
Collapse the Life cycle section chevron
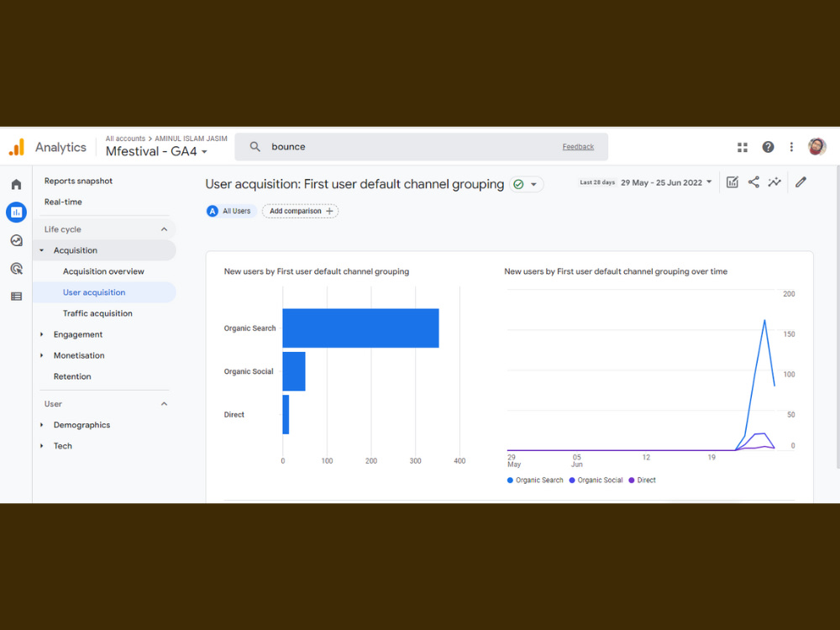point(164,229)
